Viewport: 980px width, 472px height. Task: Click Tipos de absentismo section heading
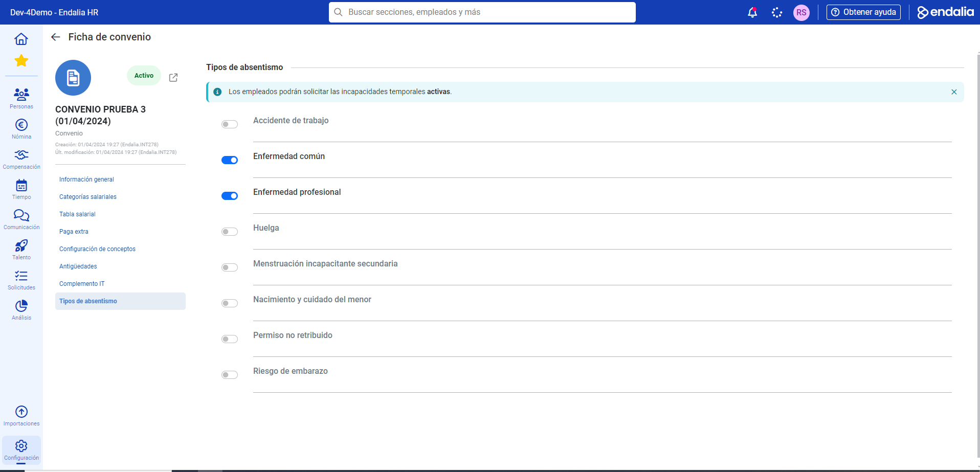click(244, 68)
